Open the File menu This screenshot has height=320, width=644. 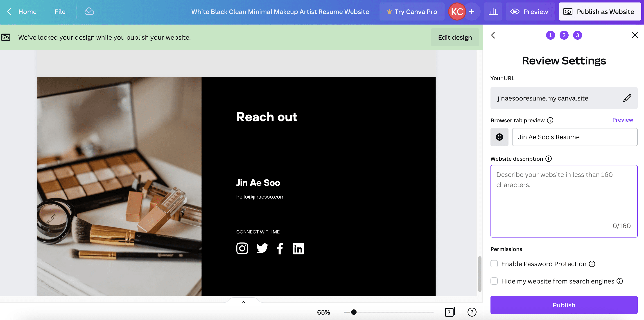pyautogui.click(x=60, y=11)
